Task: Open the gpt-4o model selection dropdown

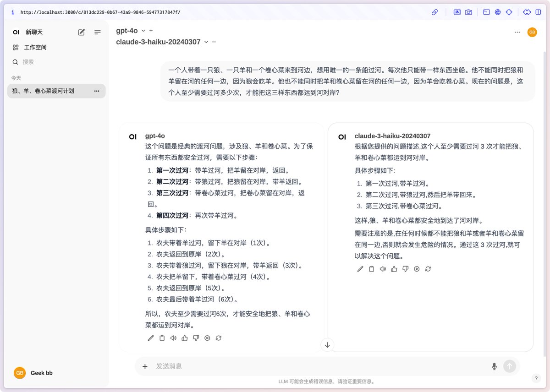Action: click(x=143, y=30)
